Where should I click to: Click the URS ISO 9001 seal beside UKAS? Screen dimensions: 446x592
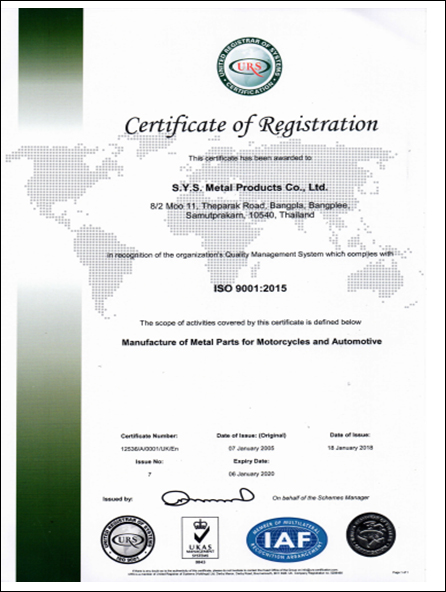127,540
